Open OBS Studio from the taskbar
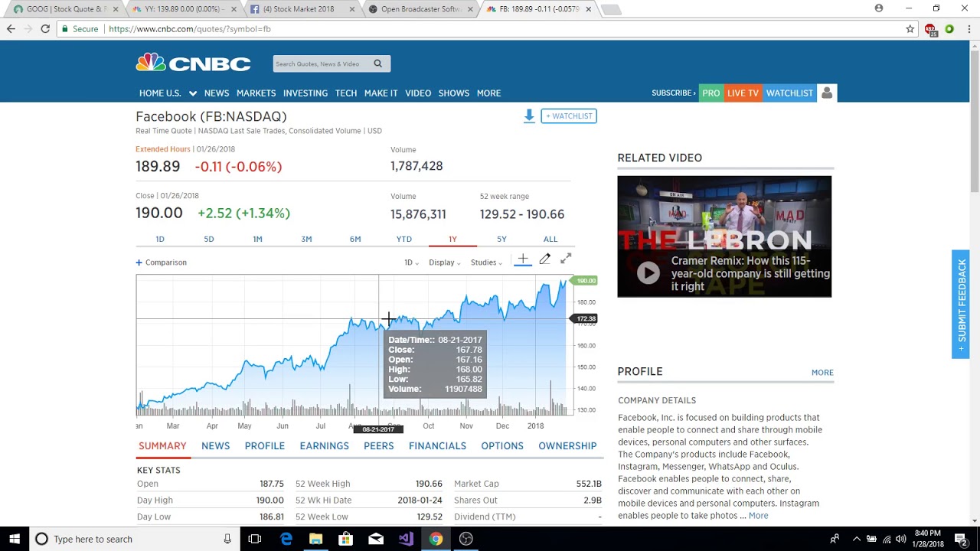 (466, 539)
